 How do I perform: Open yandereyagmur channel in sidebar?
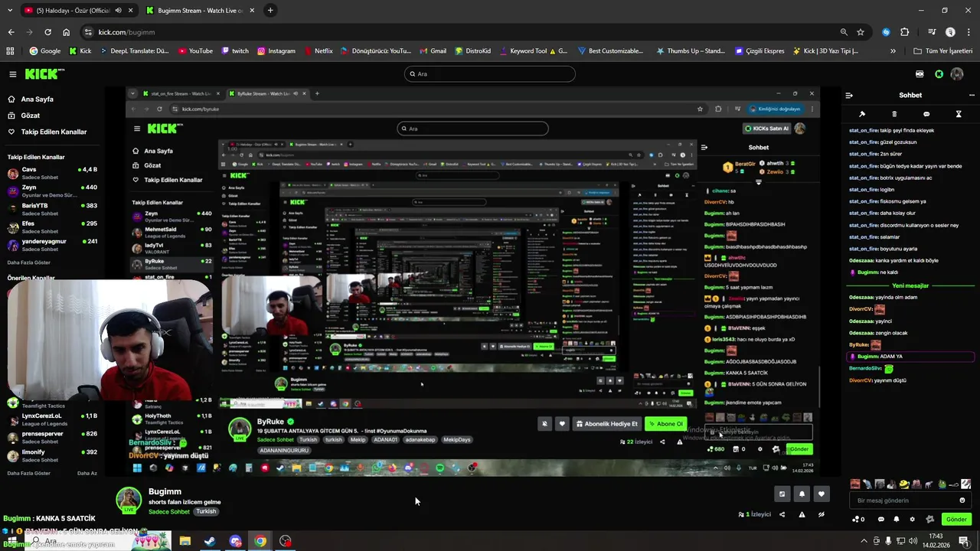(x=54, y=245)
